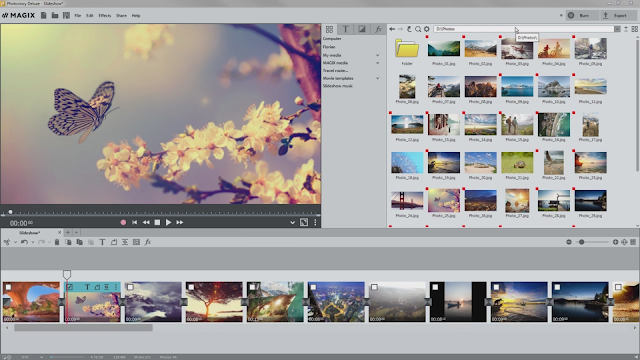Open the scissors tool dropdown arrow

tap(15, 242)
